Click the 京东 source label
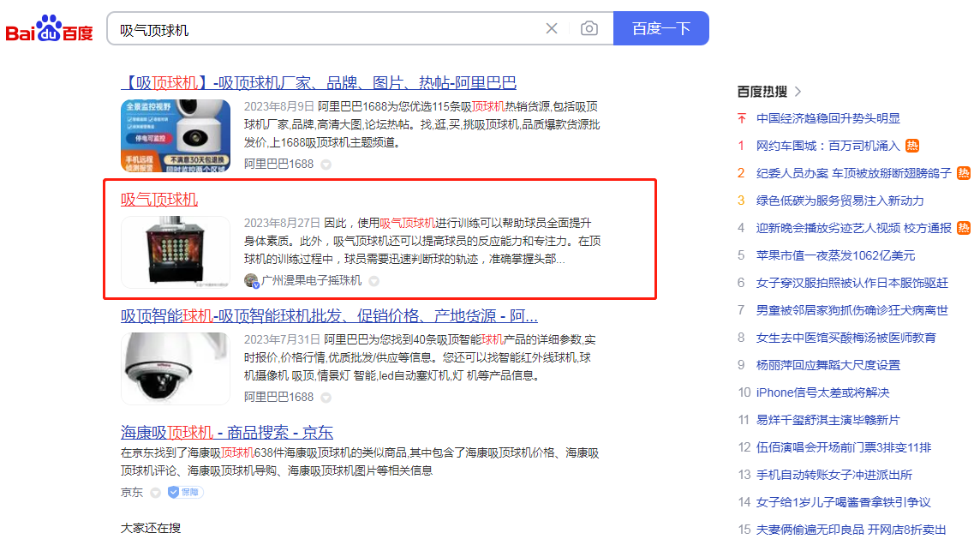The image size is (980, 545). 132,493
